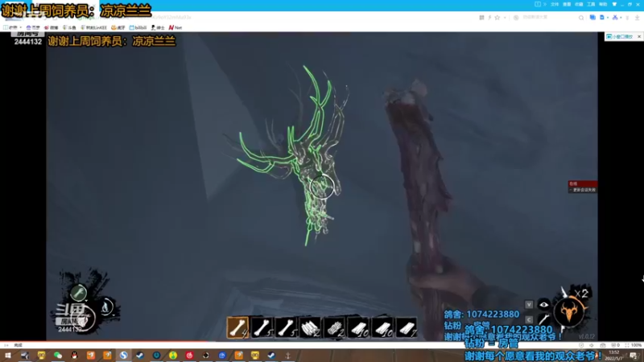Open the 斗鱼 bookmark
Screen dimensions: 644x362
pos(69,27)
